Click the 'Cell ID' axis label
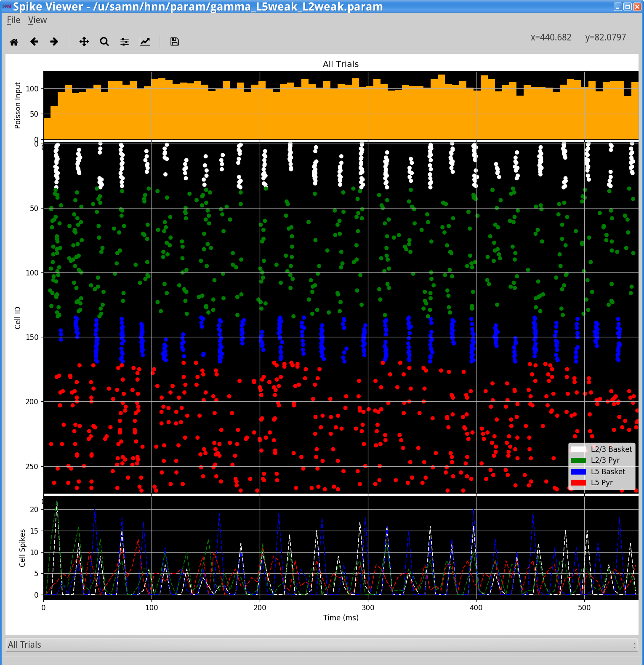The image size is (644, 665). pyautogui.click(x=18, y=318)
